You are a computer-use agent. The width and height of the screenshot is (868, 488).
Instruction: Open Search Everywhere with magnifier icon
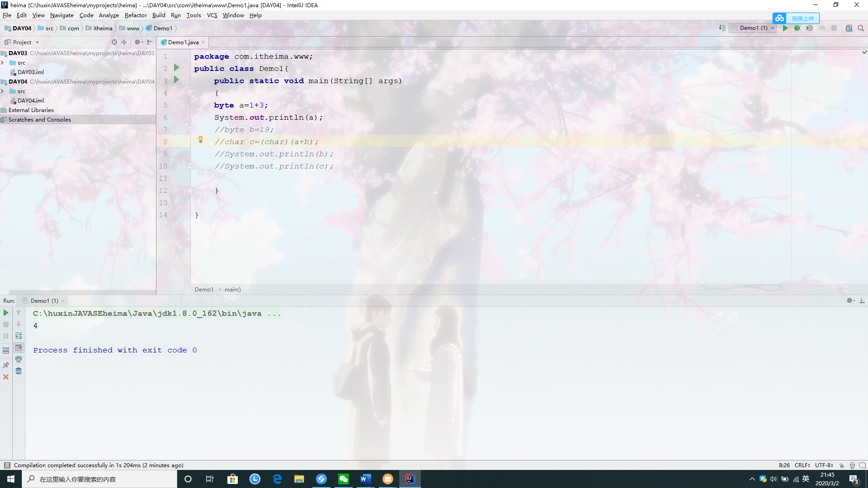[861, 28]
